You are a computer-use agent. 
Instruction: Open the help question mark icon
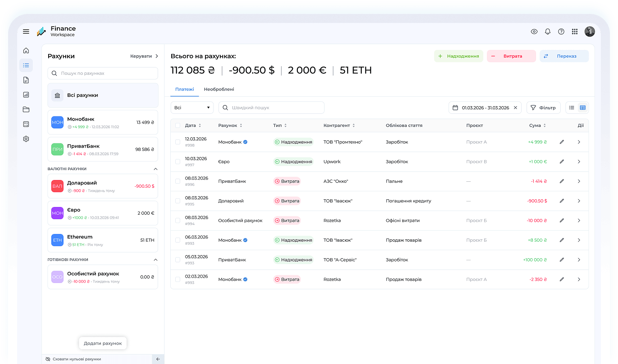(x=561, y=31)
